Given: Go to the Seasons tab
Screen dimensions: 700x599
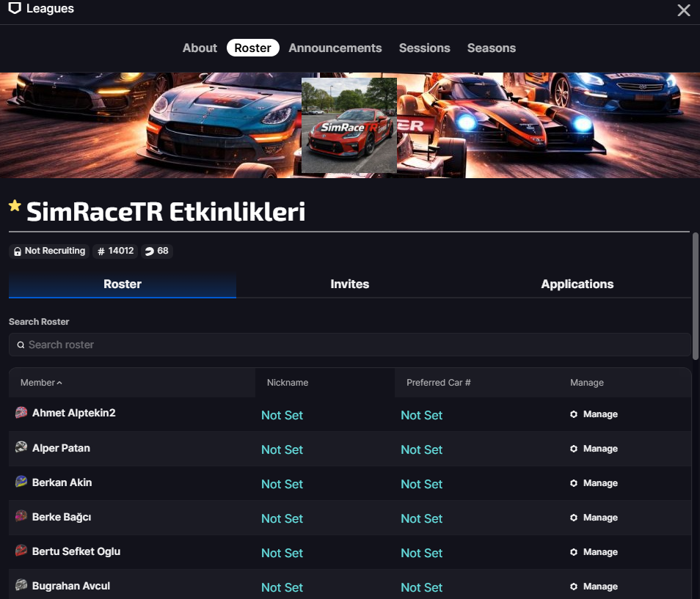Looking at the screenshot, I should click(x=491, y=48).
